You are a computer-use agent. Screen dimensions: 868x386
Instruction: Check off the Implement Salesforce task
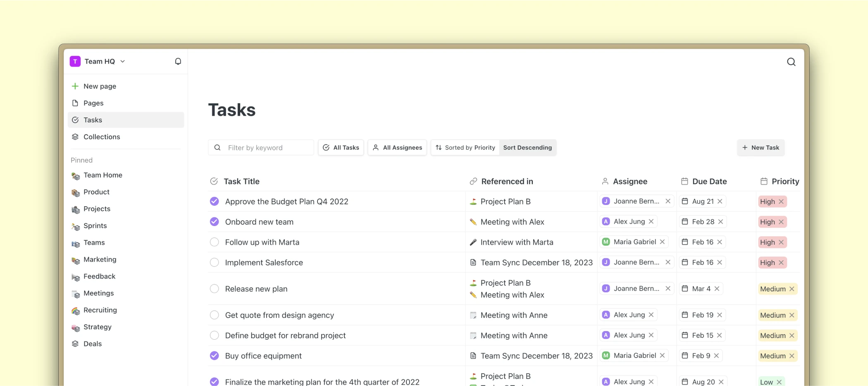pos(214,262)
